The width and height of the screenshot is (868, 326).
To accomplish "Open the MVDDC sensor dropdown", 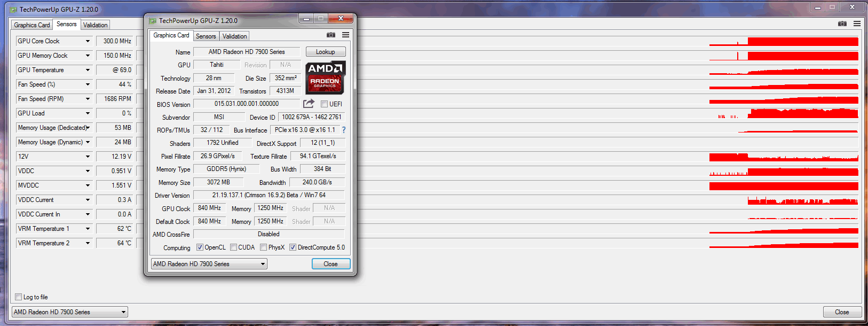I will click(x=88, y=185).
